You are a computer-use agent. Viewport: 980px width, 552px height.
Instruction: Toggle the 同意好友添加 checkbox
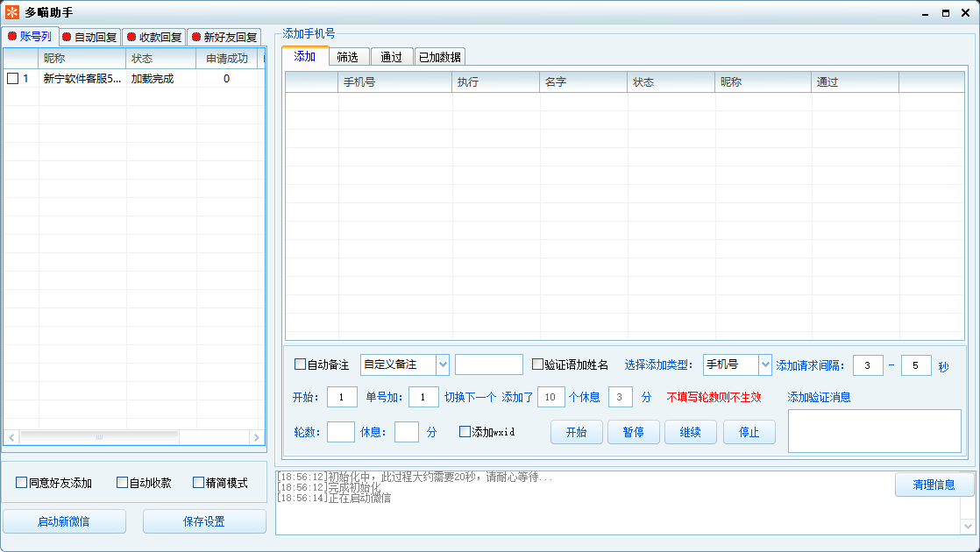22,483
